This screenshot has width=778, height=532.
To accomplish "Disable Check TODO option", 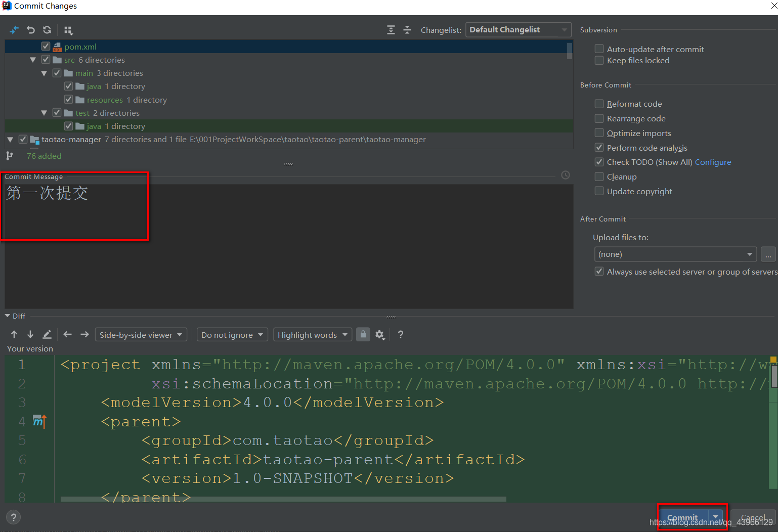I will [599, 162].
